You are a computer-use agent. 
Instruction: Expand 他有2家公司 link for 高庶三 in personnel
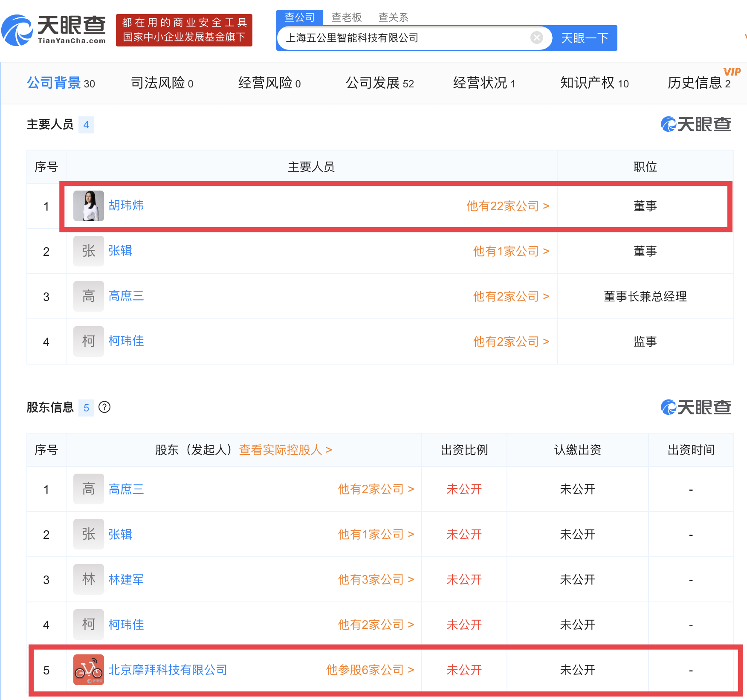[x=511, y=297]
